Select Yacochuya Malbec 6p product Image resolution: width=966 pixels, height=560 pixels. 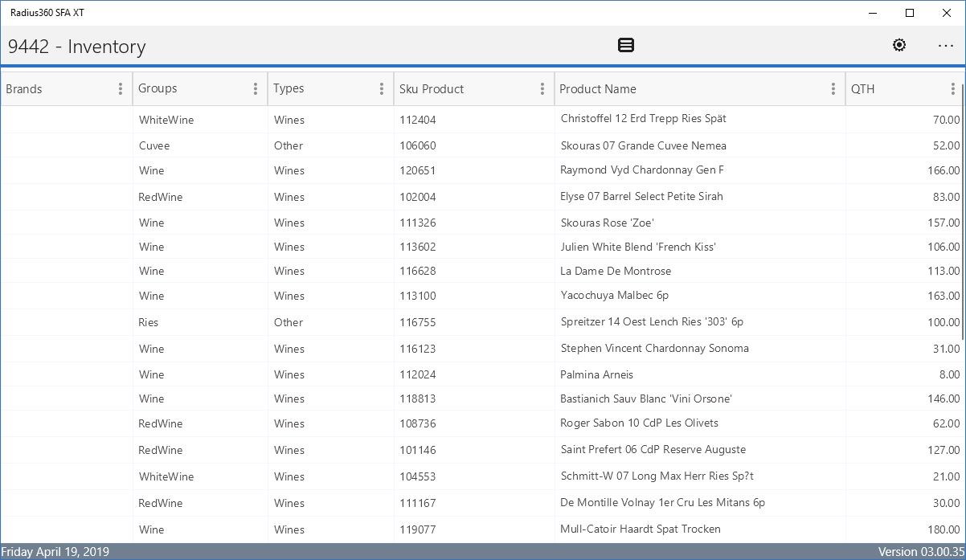[x=615, y=296]
